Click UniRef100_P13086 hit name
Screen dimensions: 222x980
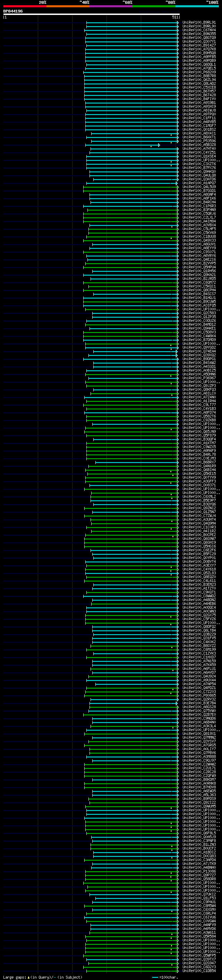(x=199, y=871)
